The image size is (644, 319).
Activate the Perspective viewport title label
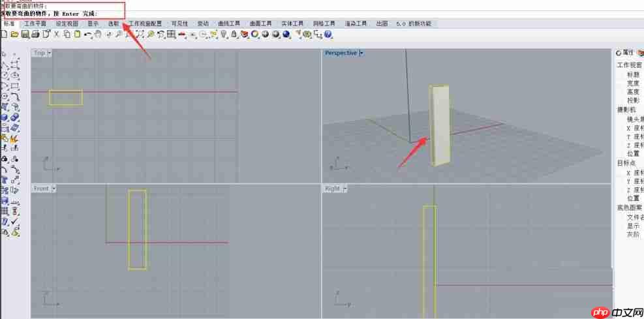point(341,53)
